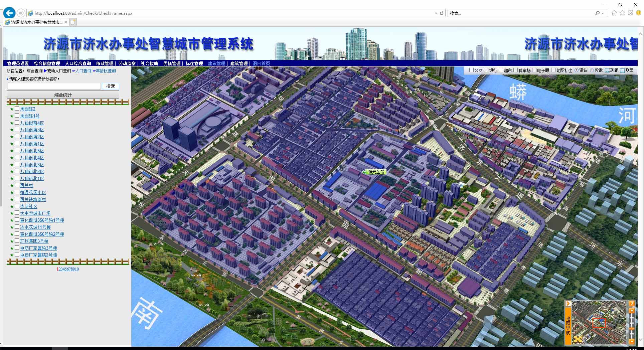The height and width of the screenshot is (350, 644).
Task: Open the 投诉 complaint icon on map toolbar
Action: coord(592,70)
